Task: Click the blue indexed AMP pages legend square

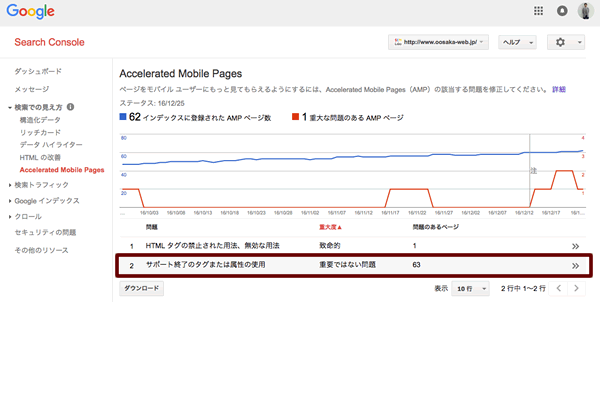Action: click(123, 116)
